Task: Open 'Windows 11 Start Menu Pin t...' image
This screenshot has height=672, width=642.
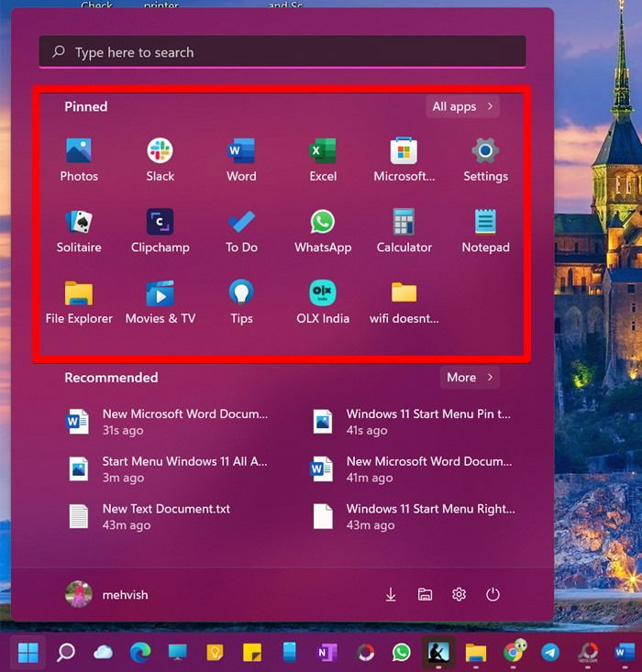Action: [412, 422]
